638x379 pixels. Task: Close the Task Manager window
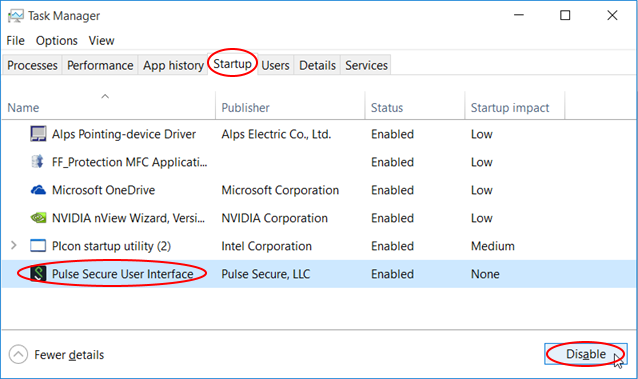(612, 15)
